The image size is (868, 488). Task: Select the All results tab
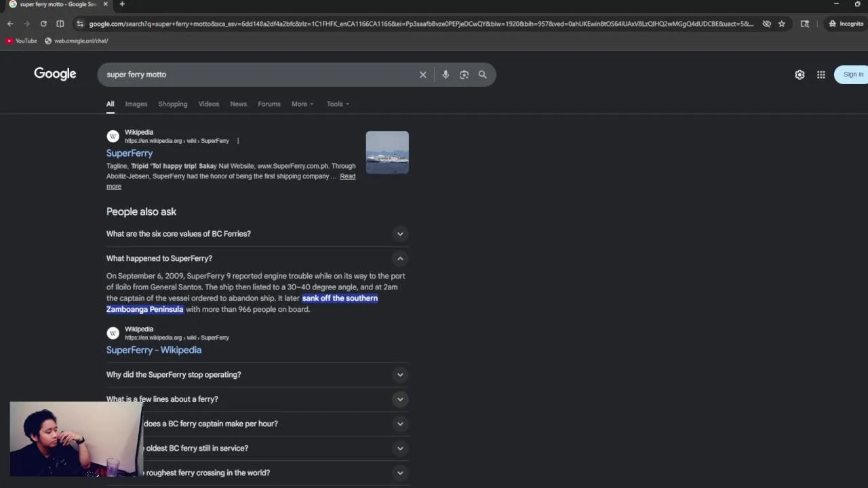click(x=110, y=104)
